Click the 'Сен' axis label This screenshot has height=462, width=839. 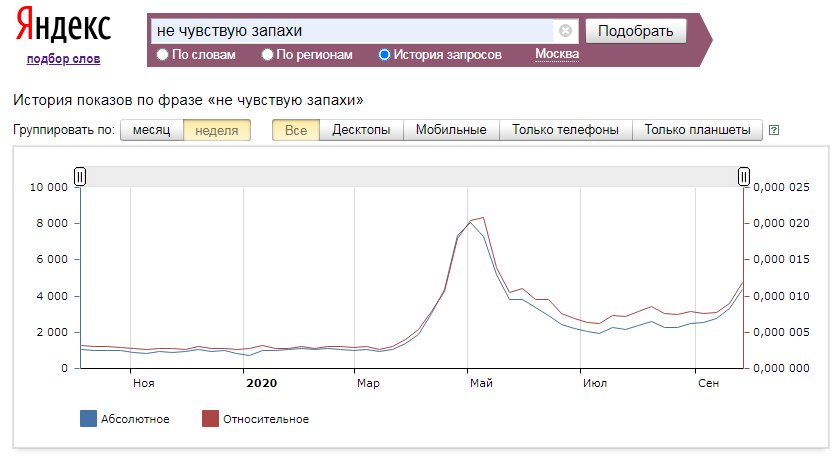[x=708, y=383]
